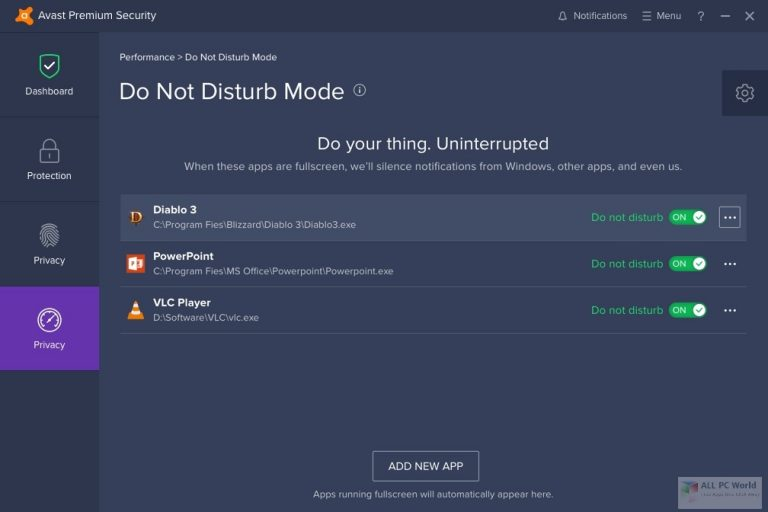Disable Do not disturb for VLC Player
The image size is (768, 512).
(688, 310)
